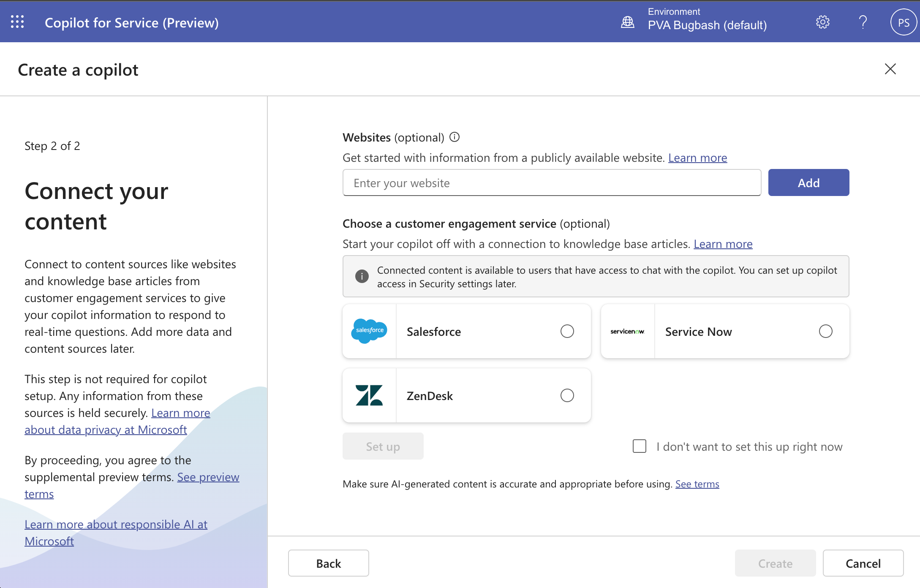
Task: Enable the ZenDesk radio button
Action: 566,395
